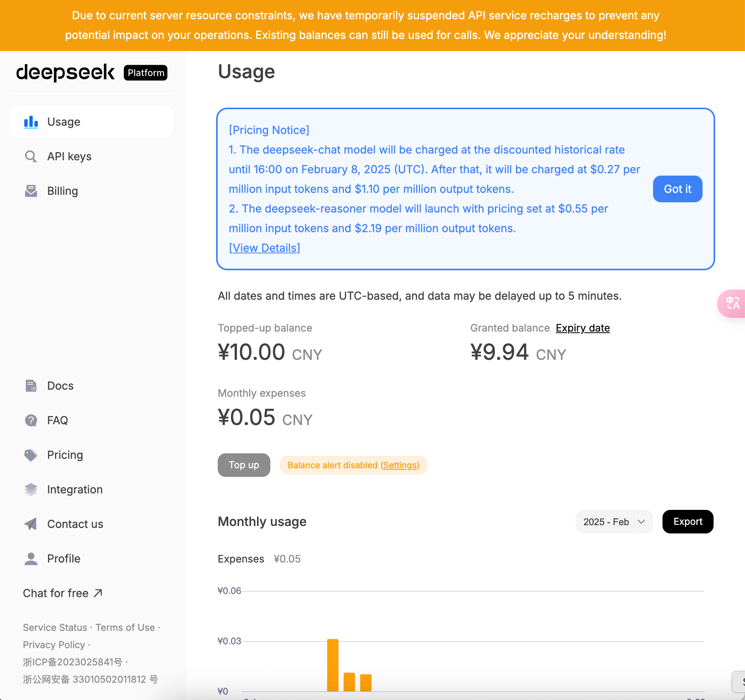745x700 pixels.
Task: Click the orange server constraints banner text
Action: pyautogui.click(x=365, y=25)
